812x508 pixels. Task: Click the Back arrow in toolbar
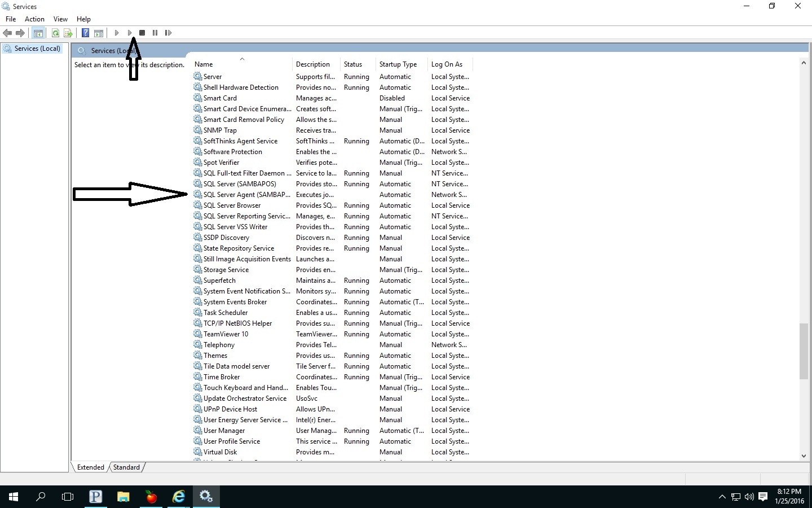(x=7, y=33)
